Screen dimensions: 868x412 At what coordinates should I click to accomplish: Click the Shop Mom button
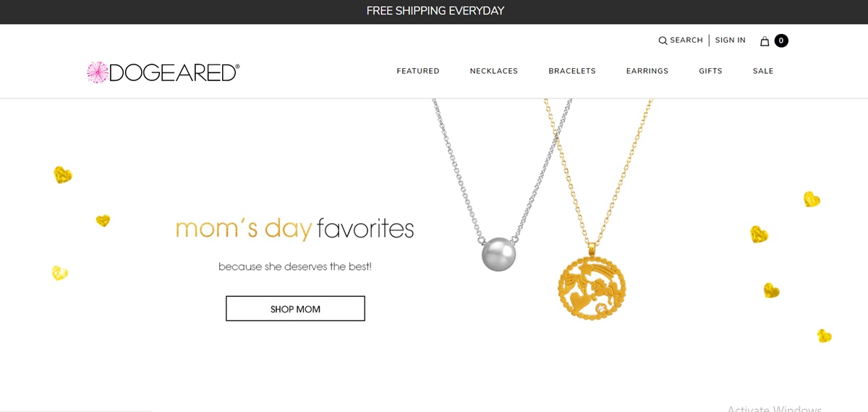tap(295, 308)
